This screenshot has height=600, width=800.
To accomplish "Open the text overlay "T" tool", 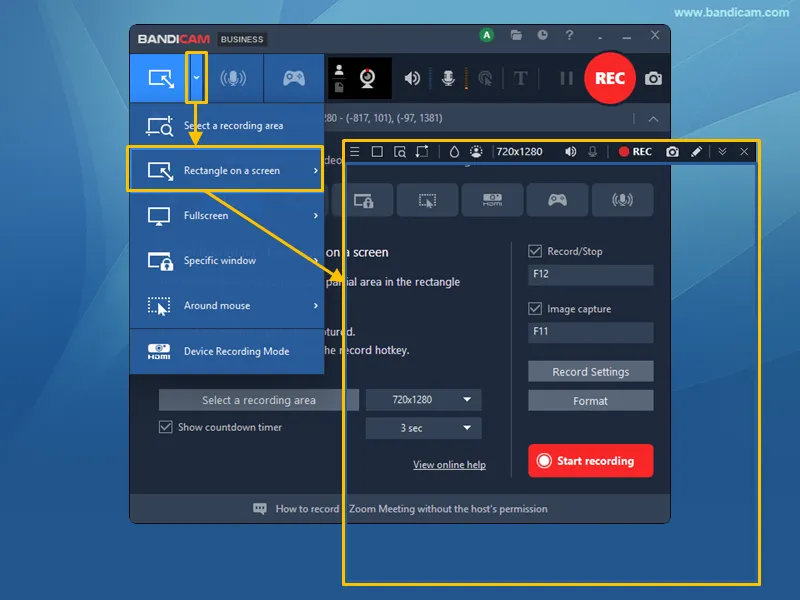I will point(520,78).
